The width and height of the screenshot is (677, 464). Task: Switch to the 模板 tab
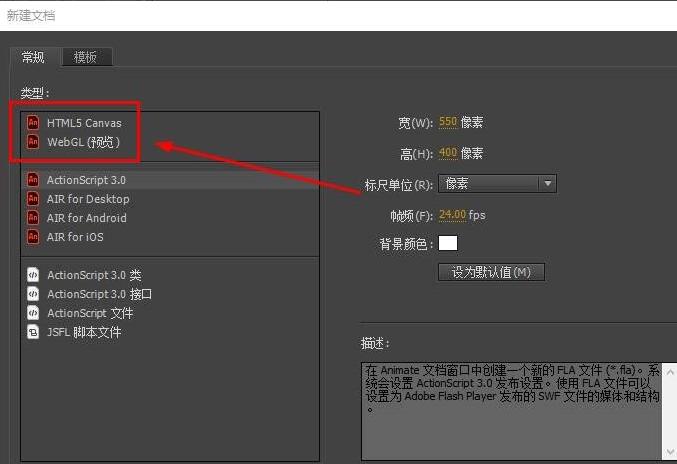point(87,57)
